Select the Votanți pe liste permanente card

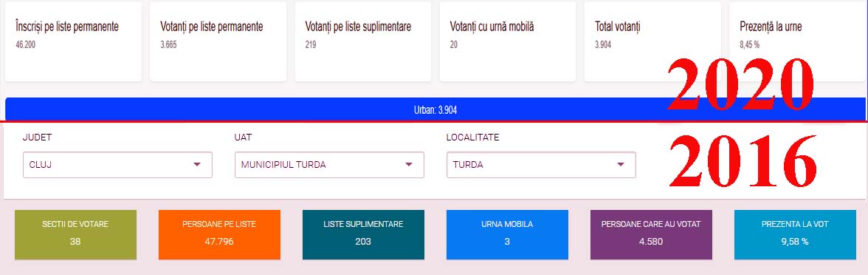point(218,41)
